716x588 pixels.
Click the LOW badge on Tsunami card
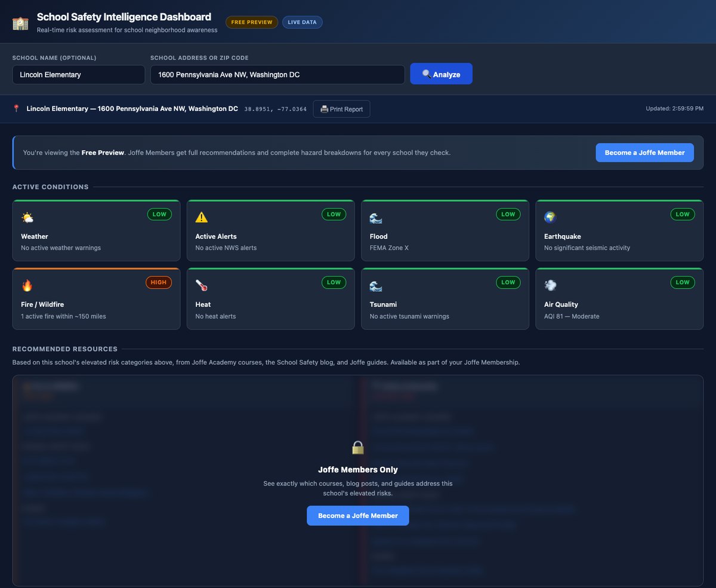click(508, 282)
